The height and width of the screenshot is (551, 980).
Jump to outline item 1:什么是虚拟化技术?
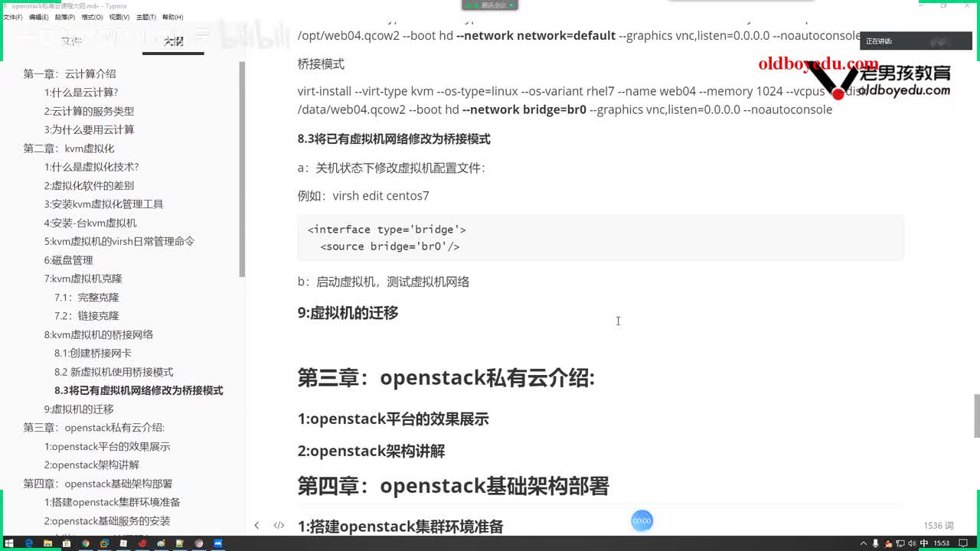coord(91,167)
